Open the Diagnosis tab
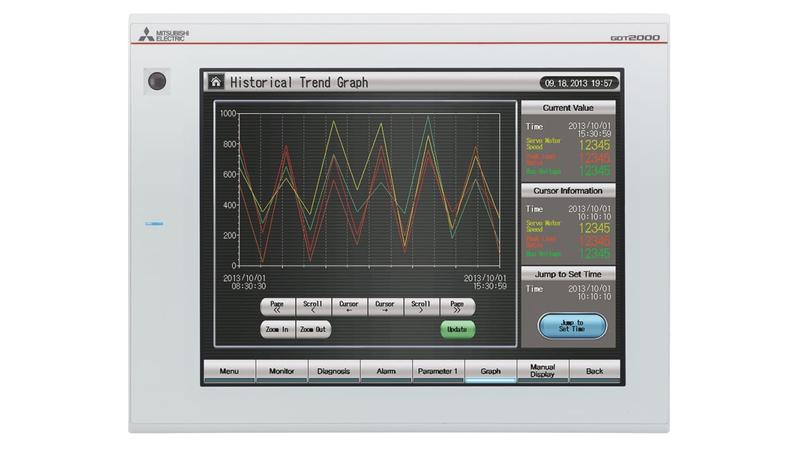The width and height of the screenshot is (800, 449). click(x=333, y=371)
